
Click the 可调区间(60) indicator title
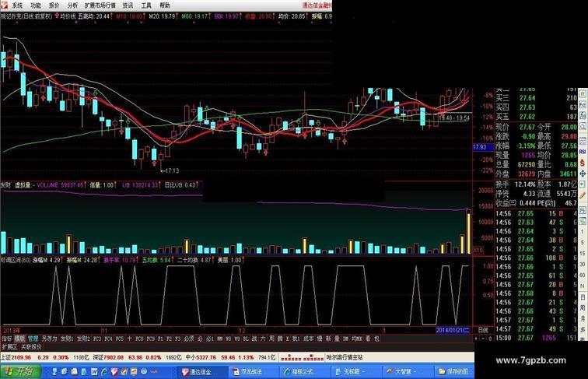point(16,260)
